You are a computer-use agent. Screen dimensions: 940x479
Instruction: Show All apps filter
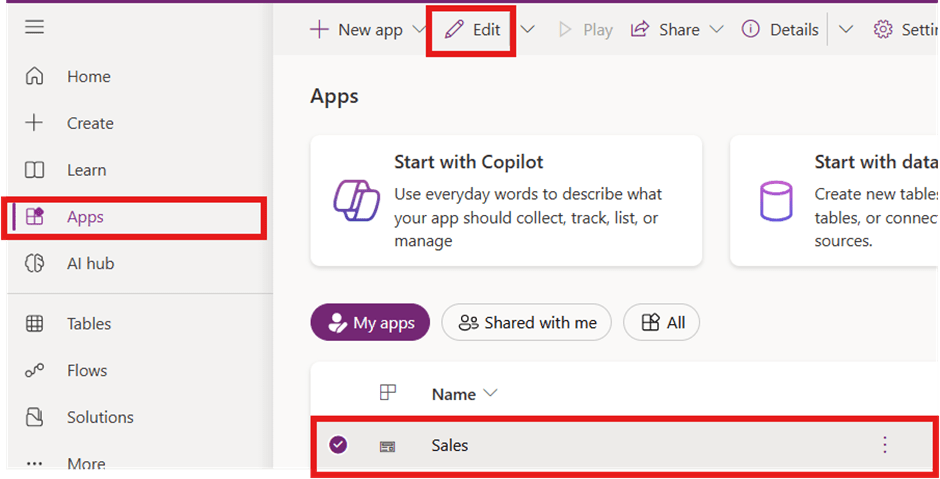click(662, 323)
